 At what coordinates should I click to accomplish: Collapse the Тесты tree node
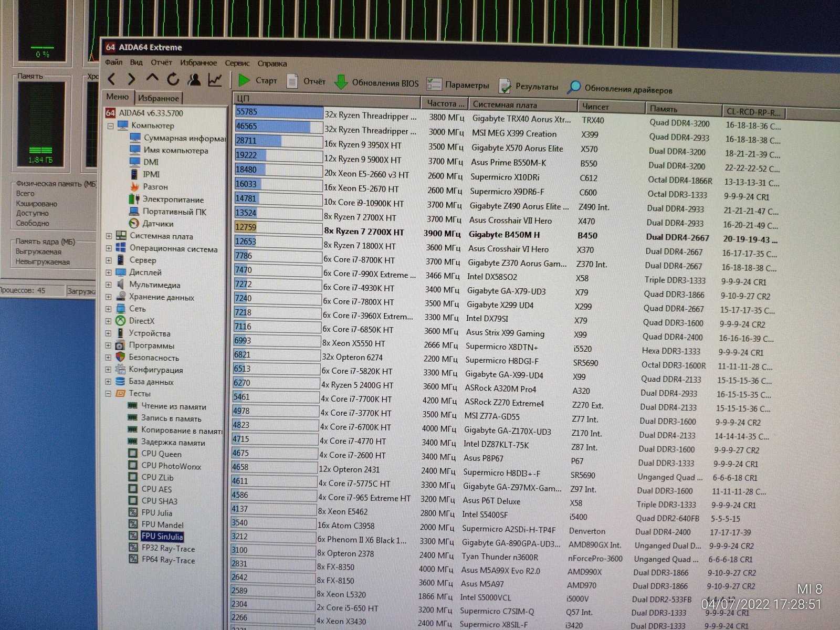(108, 393)
